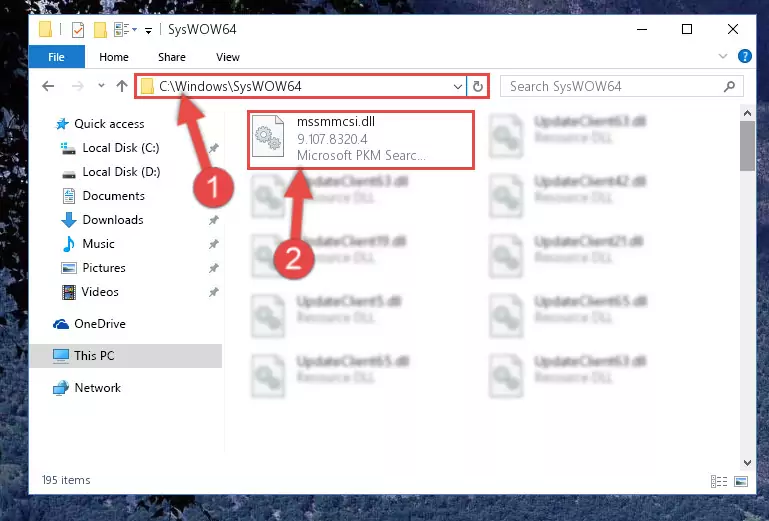Image resolution: width=769 pixels, height=521 pixels.
Task: Click the SysWOW64 window title text
Action: point(202,29)
